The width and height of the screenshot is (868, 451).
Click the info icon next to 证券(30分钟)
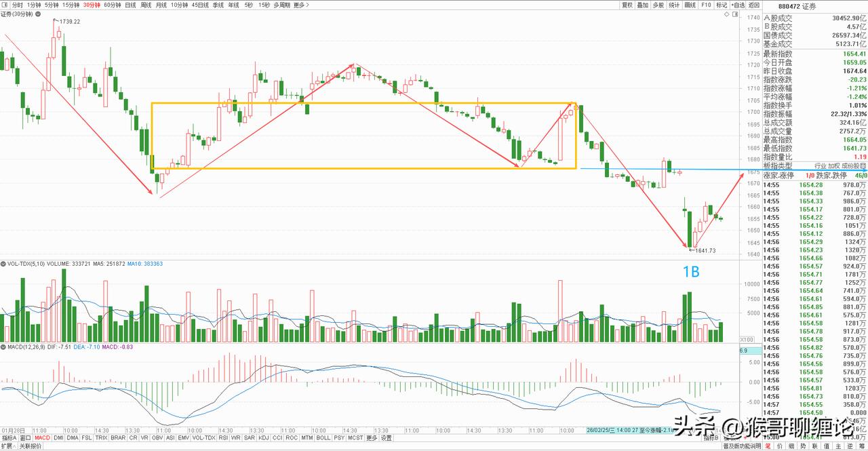[37, 14]
